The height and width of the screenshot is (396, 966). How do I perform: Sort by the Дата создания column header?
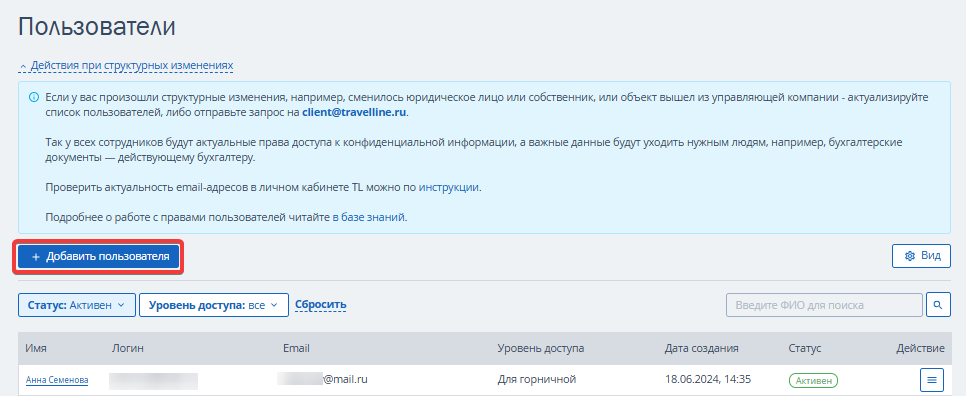pos(701,349)
